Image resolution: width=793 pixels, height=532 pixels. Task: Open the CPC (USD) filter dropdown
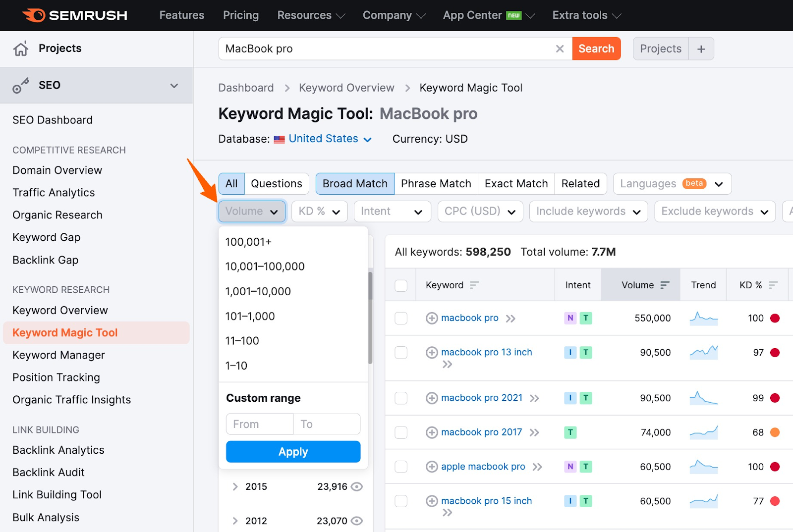point(480,212)
